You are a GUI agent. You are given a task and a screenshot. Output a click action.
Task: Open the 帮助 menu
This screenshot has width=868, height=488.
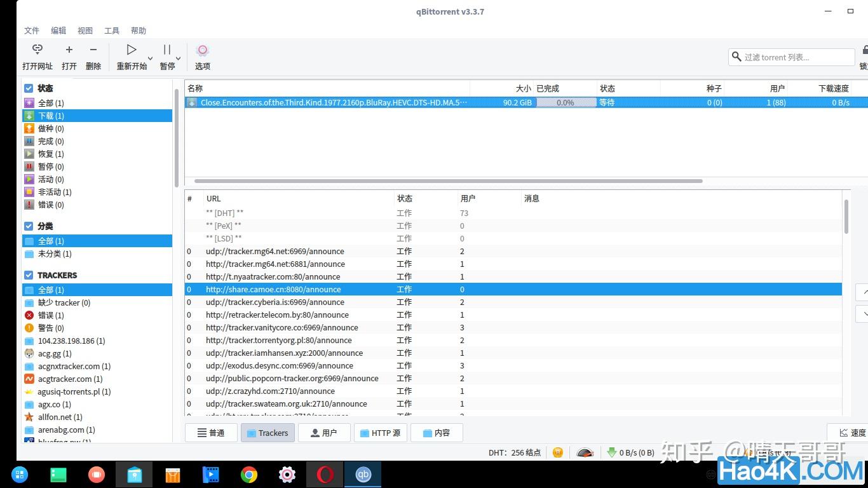point(139,30)
